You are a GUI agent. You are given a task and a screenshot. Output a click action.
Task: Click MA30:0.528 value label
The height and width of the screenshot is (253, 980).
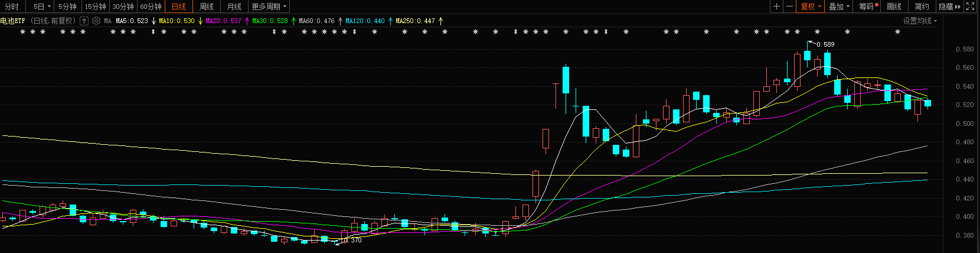point(270,21)
